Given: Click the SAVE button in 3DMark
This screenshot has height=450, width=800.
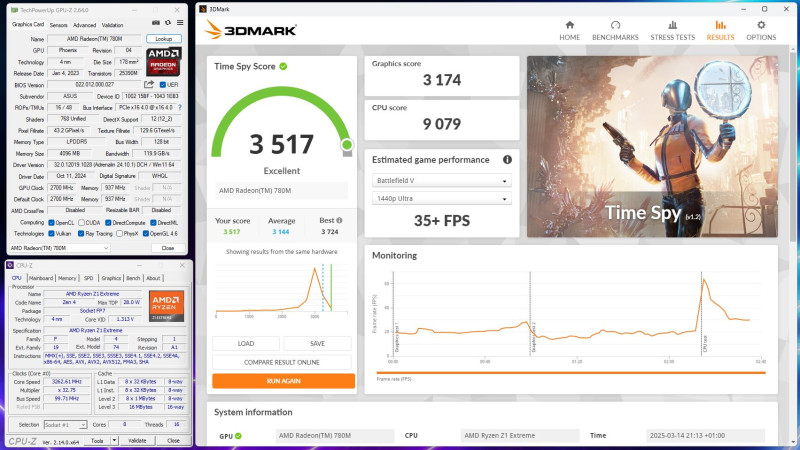Looking at the screenshot, I should pyautogui.click(x=317, y=343).
